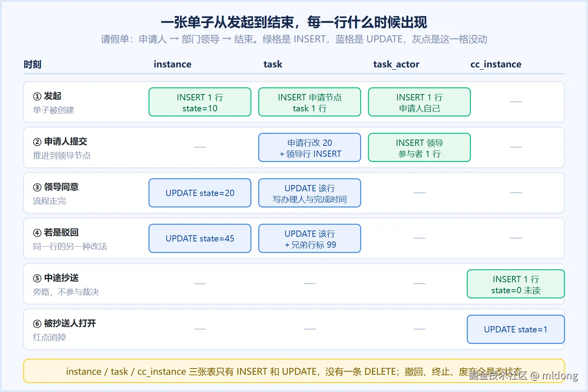Click the description 流程走完

click(49, 201)
